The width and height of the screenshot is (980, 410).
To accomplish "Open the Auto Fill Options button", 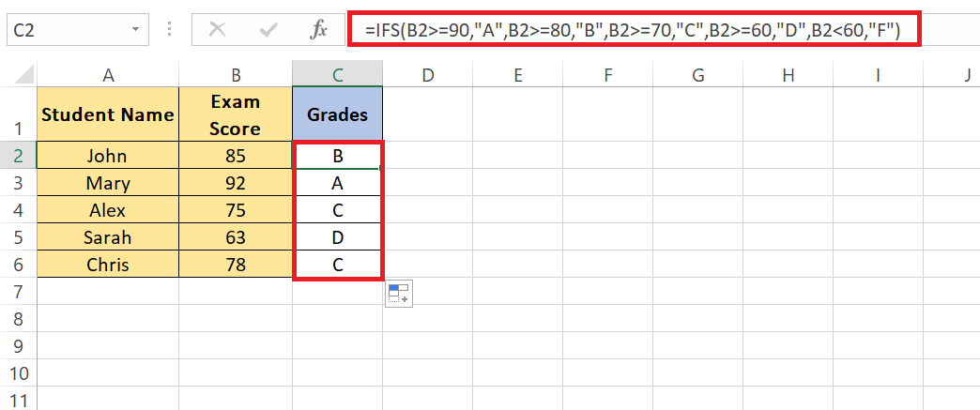I will pos(398,293).
